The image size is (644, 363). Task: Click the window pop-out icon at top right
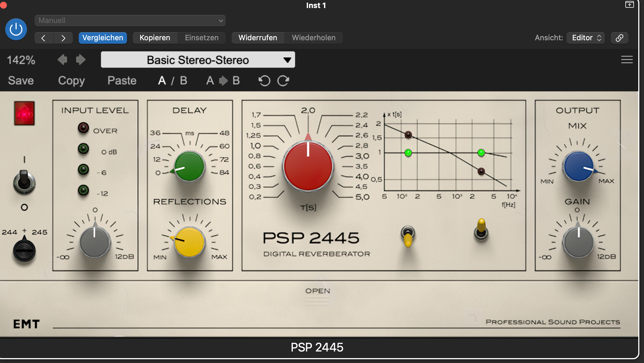tap(629, 5)
